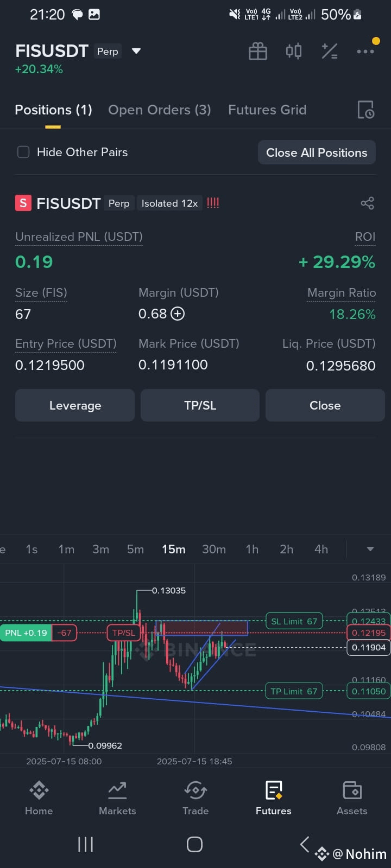Tap the Margin Ratio label
The width and height of the screenshot is (391, 868).
[342, 293]
